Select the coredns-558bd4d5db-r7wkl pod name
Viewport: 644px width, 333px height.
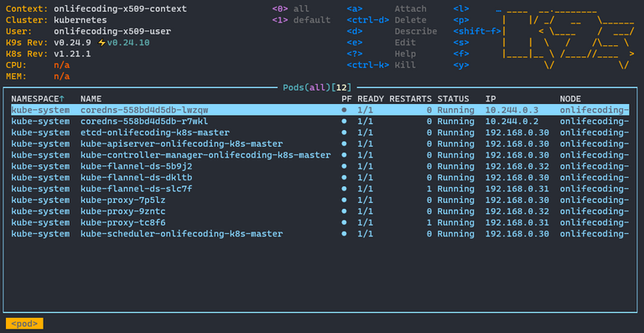pyautogui.click(x=144, y=122)
